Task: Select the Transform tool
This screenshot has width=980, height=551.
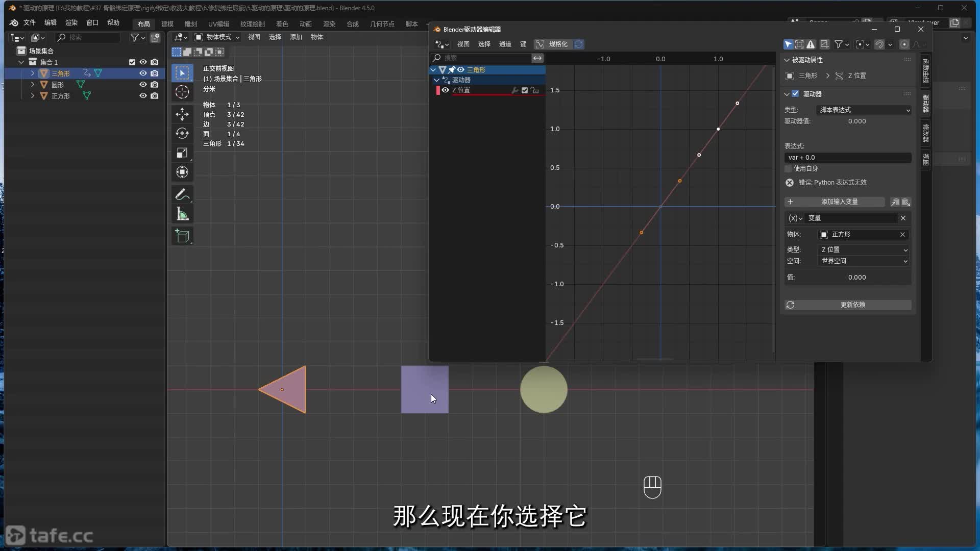Action: (182, 172)
